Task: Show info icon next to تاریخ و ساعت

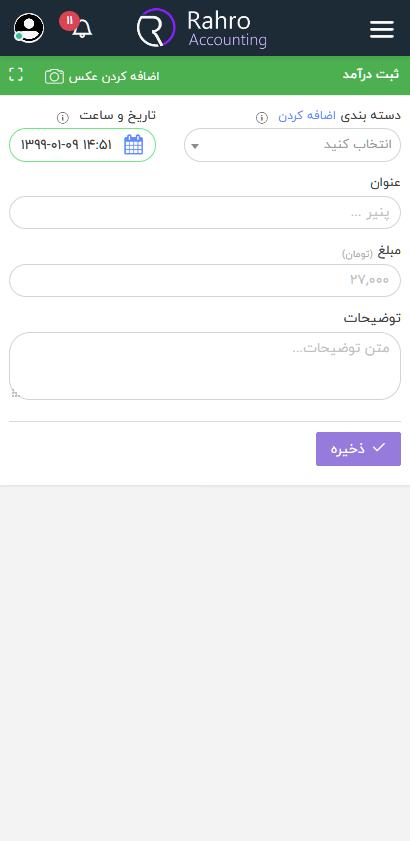Action: point(63,117)
